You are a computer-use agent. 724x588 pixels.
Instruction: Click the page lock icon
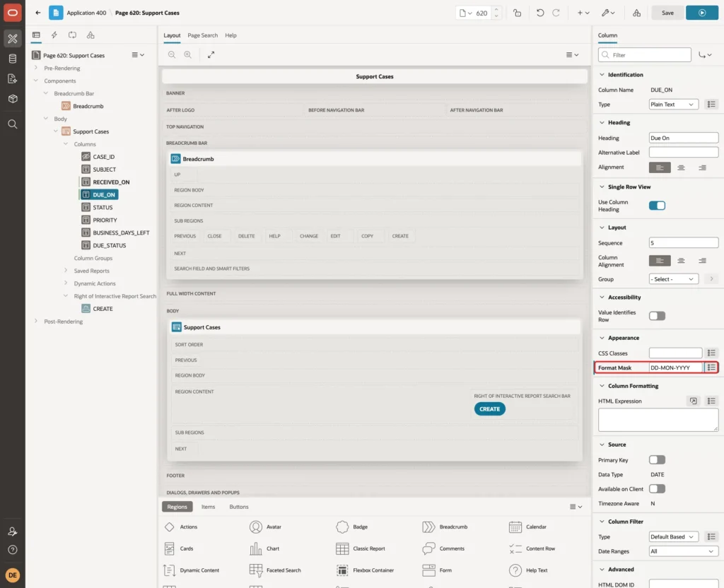[517, 13]
